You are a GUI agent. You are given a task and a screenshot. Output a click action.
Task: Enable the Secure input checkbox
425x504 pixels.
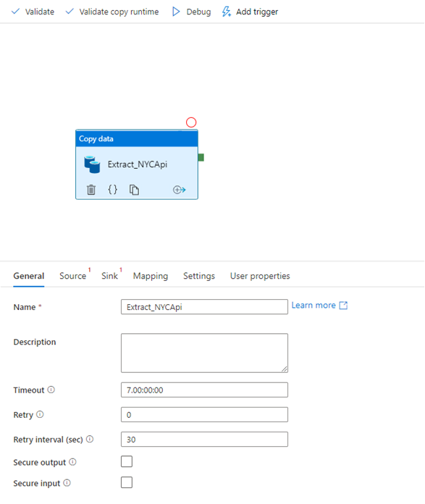click(127, 482)
